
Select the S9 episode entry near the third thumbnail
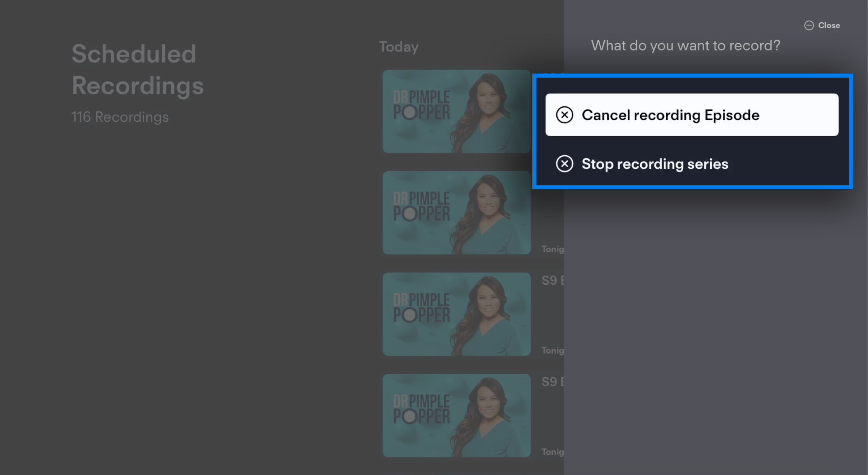[552, 280]
